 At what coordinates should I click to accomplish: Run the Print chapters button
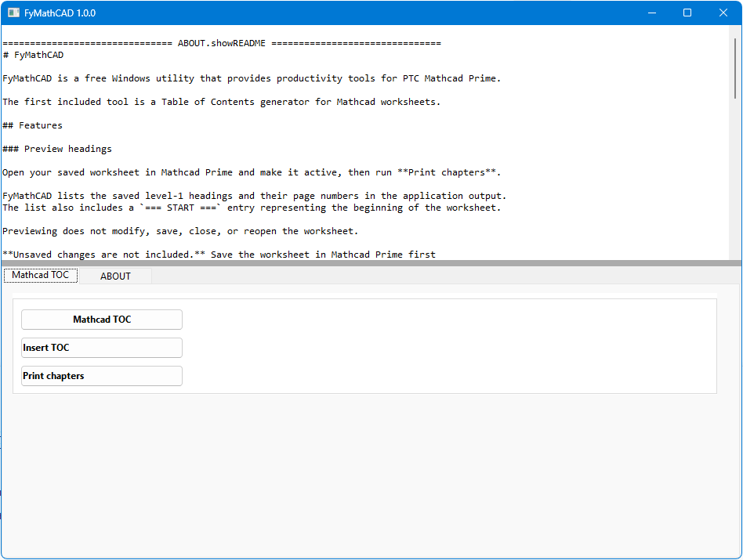click(102, 376)
